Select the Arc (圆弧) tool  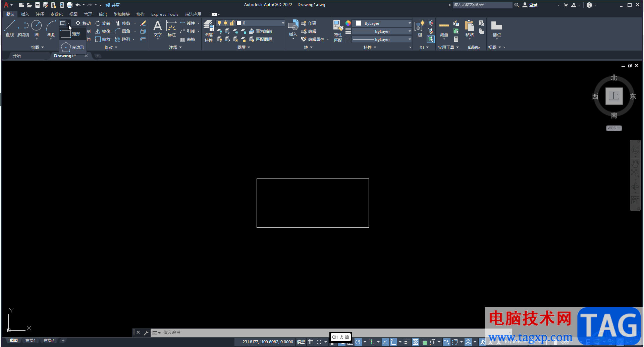(51, 28)
